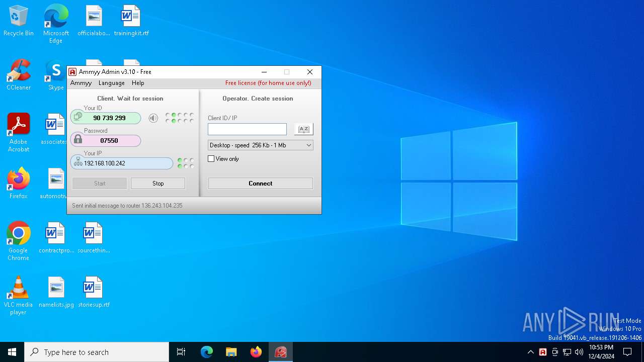Click the Ammyy Admin title bar logo
This screenshot has height=362, width=644.
(72, 72)
